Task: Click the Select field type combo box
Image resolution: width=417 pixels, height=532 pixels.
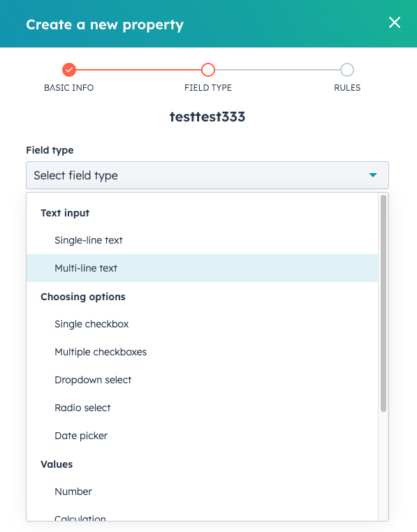Action: 207,175
